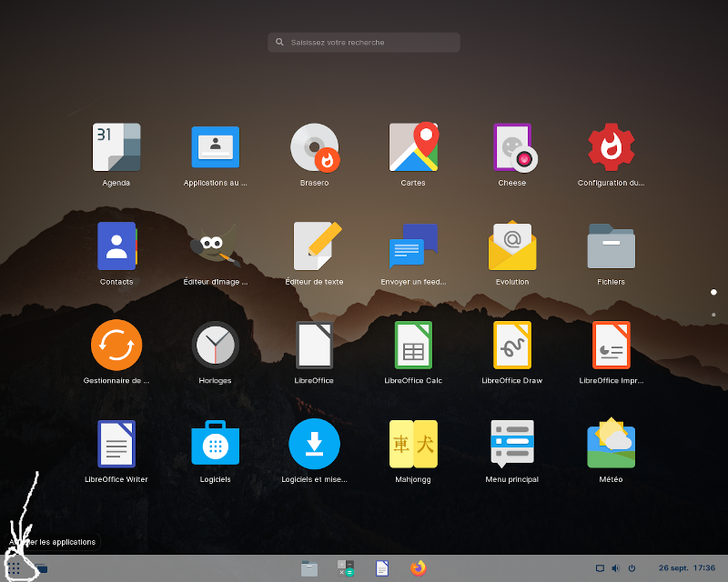Launch the Logiciels software store
728x582 pixels.
(216, 443)
